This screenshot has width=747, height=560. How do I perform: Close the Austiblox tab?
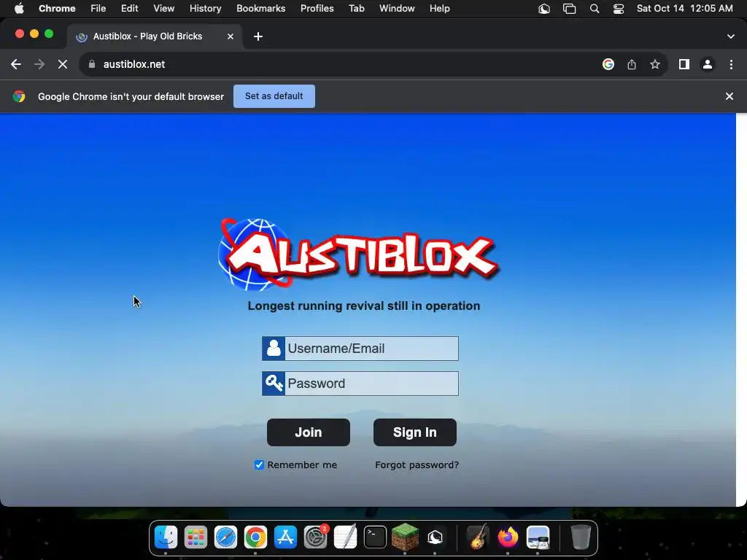(230, 36)
